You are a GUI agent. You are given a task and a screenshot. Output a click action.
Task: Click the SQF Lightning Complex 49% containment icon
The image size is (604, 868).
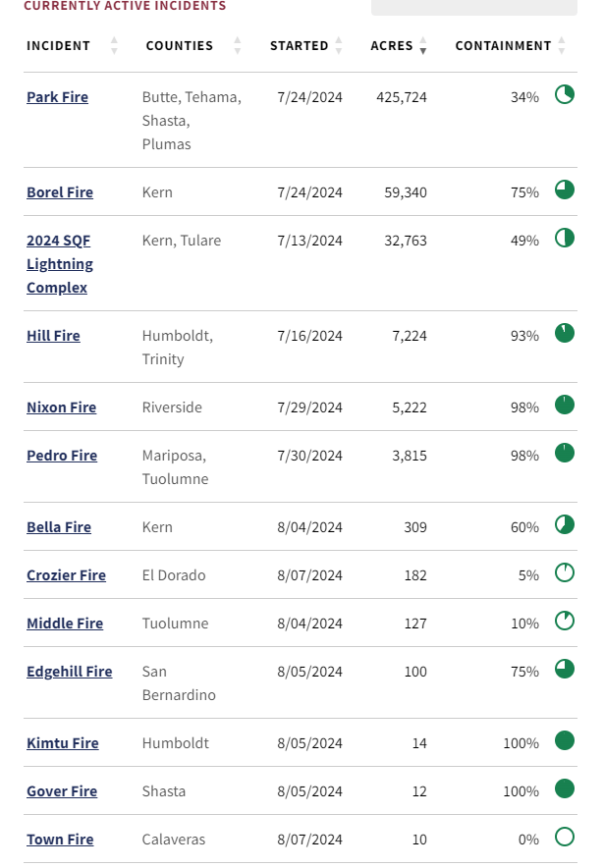click(564, 238)
